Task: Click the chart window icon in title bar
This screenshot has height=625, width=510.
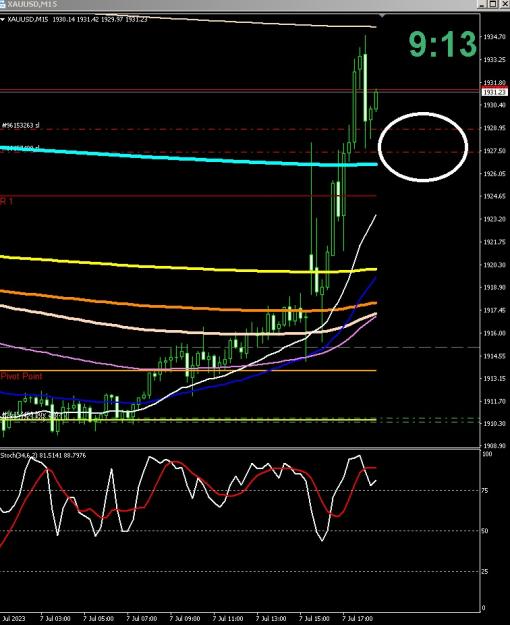Action: pyautogui.click(x=2, y=4)
